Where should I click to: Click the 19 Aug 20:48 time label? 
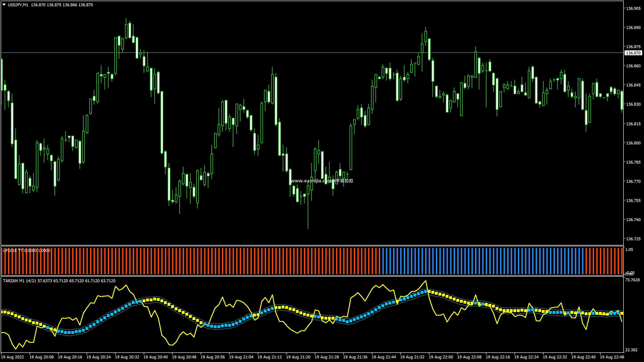pyautogui.click(x=184, y=357)
